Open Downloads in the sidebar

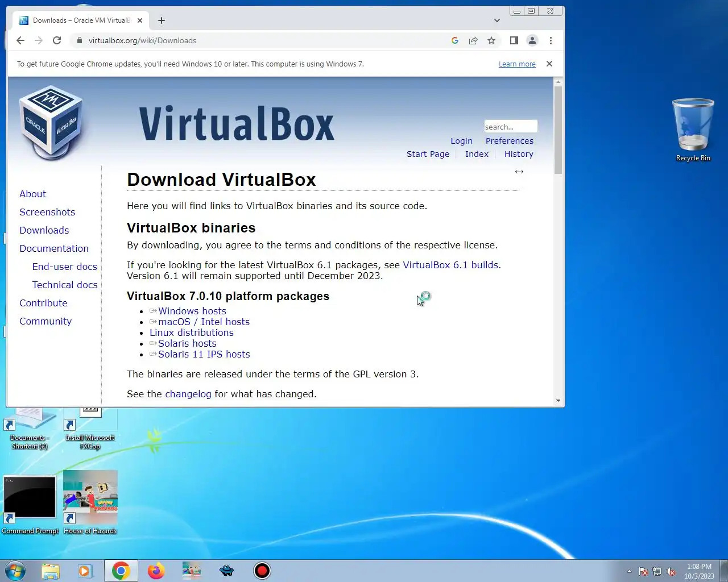point(44,230)
